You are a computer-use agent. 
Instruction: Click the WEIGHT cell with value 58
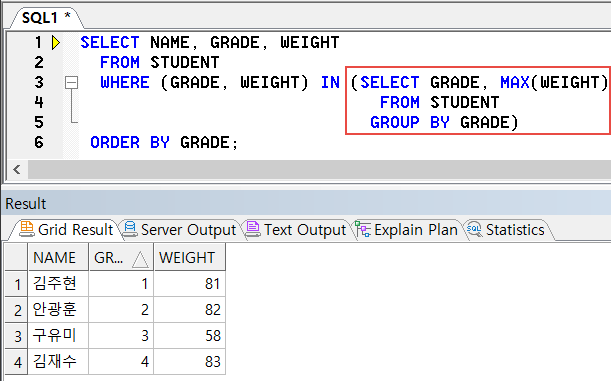[x=190, y=335]
